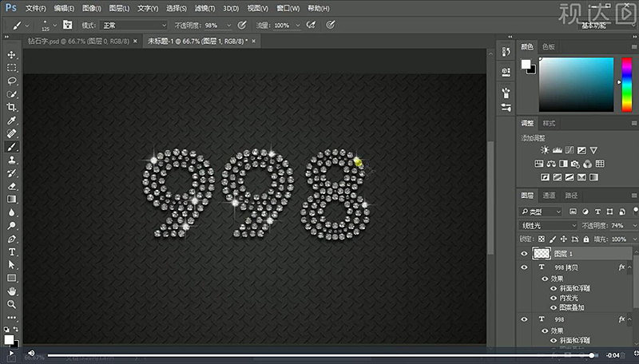
Task: Select the Horizontal Type tool
Action: (11, 252)
